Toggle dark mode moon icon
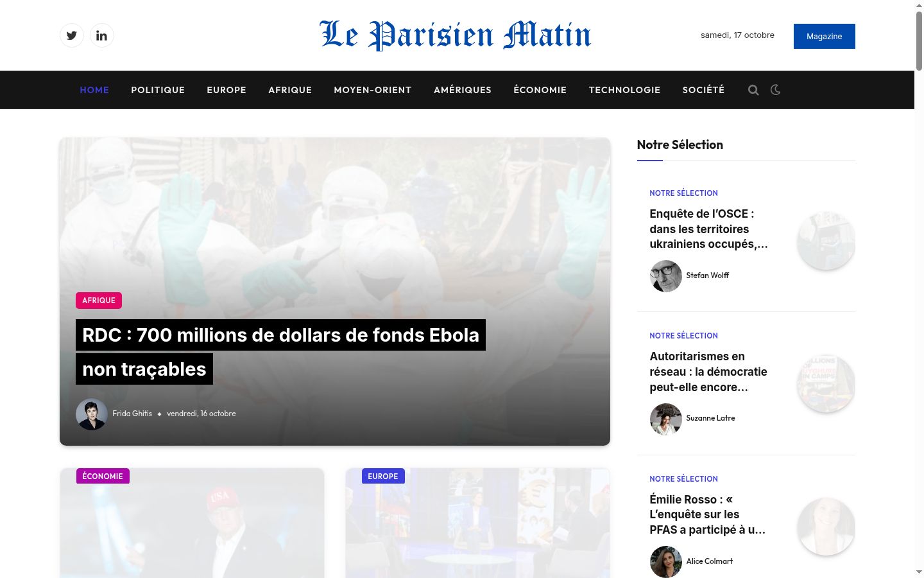Image resolution: width=924 pixels, height=578 pixels. click(x=775, y=90)
